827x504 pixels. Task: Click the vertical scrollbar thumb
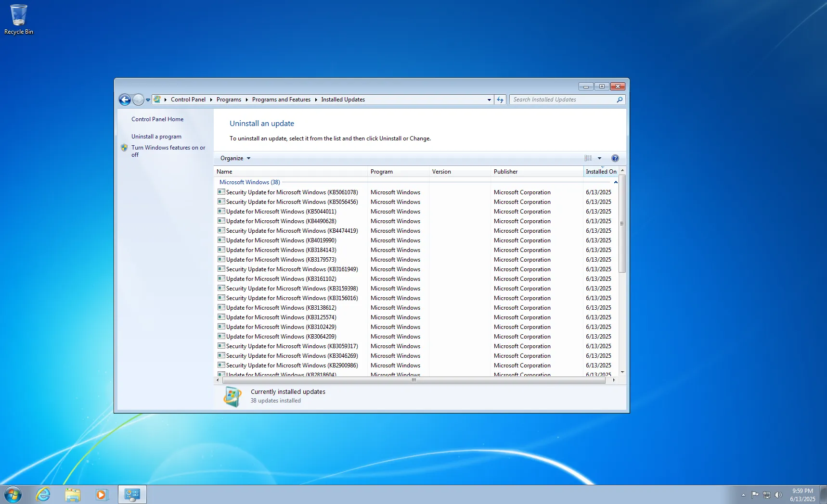pyautogui.click(x=622, y=224)
